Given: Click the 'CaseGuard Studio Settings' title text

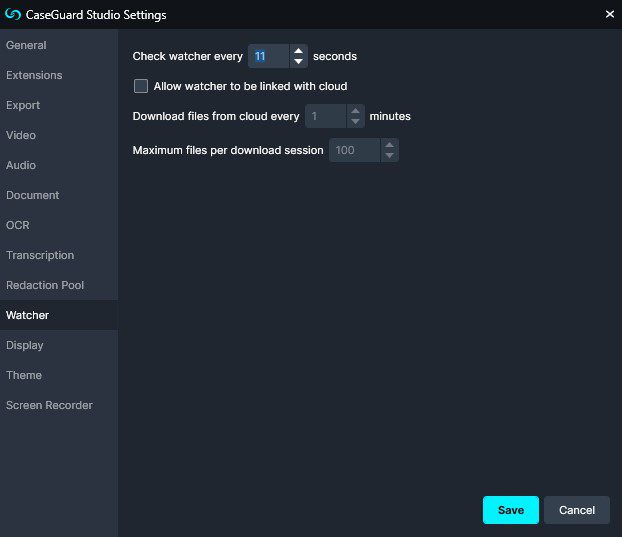Looking at the screenshot, I should click(96, 15).
